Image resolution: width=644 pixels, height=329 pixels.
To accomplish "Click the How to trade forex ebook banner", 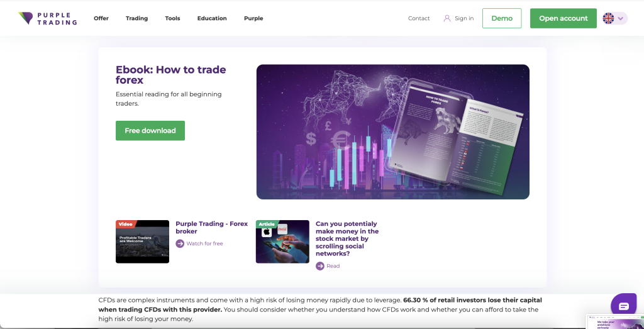I will point(392,132).
